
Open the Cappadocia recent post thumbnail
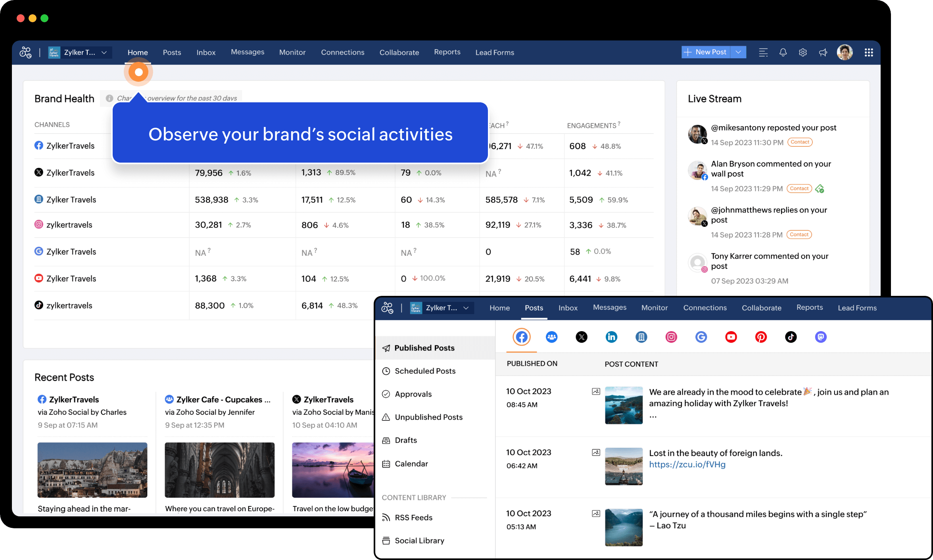[x=92, y=470]
